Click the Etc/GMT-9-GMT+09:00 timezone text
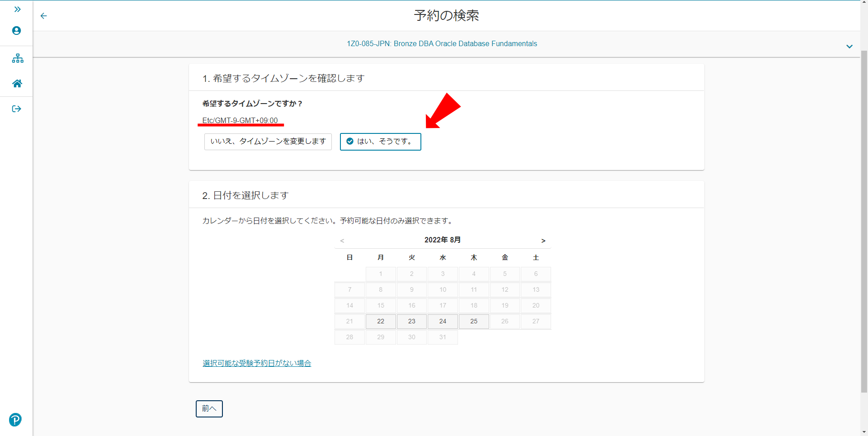 tap(240, 120)
